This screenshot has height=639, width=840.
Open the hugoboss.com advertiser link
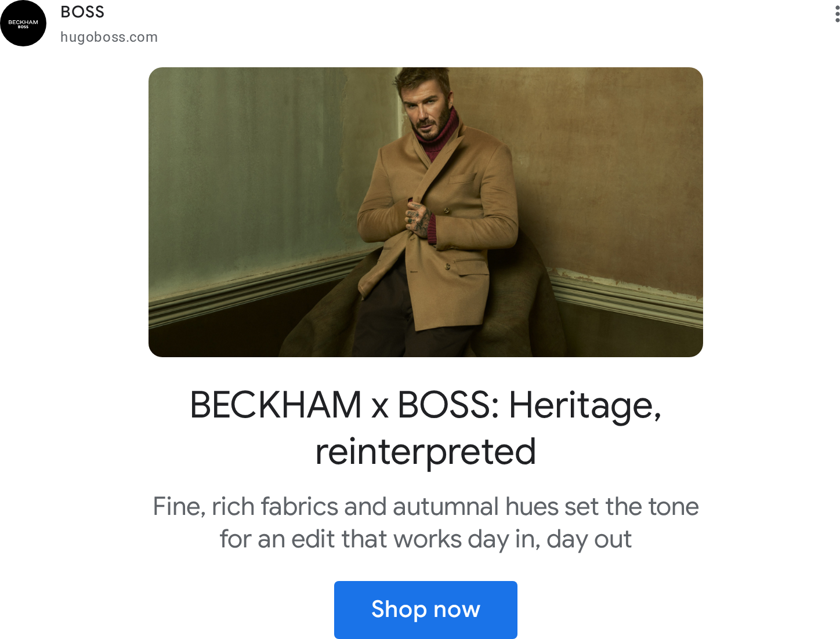pyautogui.click(x=109, y=37)
